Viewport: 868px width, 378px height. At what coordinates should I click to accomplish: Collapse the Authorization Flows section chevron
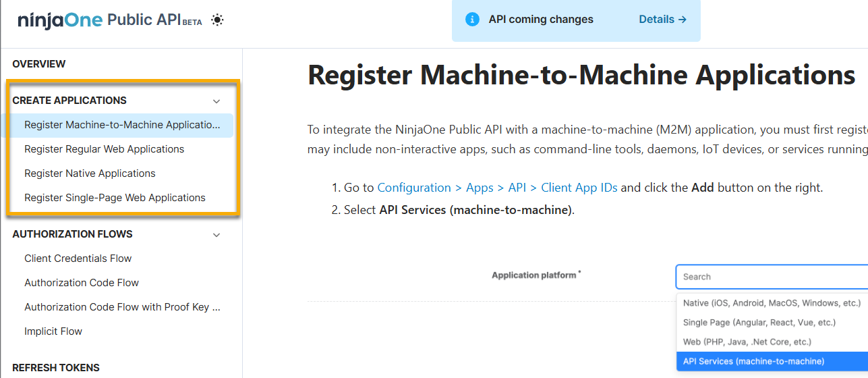point(216,235)
